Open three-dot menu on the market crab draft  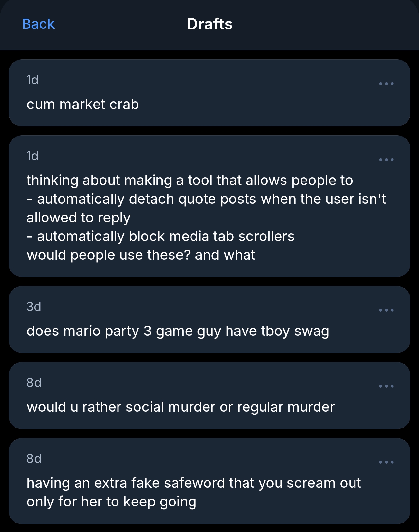(x=386, y=84)
